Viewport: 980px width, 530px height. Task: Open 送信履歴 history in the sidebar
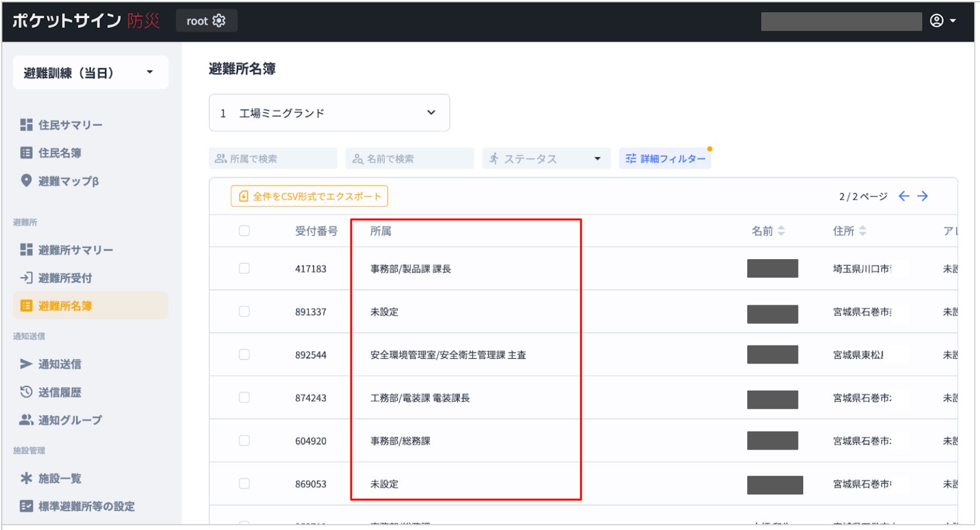tap(60, 392)
